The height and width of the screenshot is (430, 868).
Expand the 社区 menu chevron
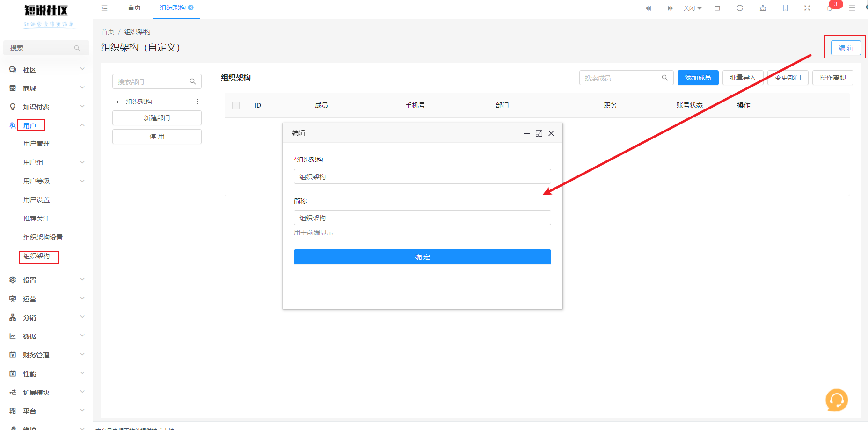82,69
